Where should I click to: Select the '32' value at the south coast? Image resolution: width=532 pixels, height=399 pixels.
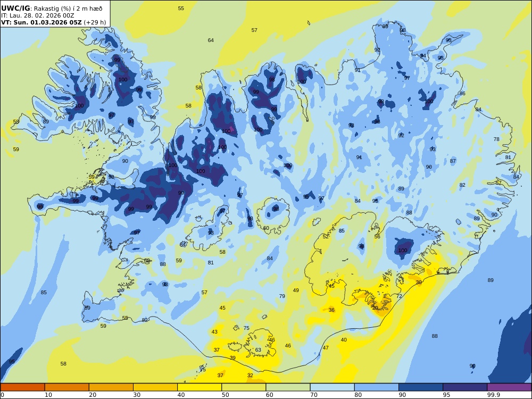[250, 375]
